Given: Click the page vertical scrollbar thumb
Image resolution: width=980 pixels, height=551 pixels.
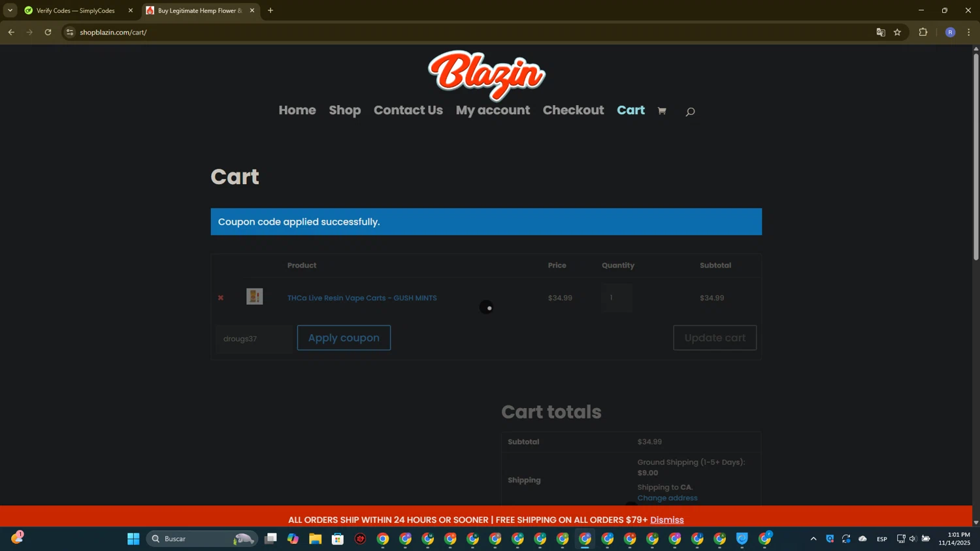Looking at the screenshot, I should (975, 157).
